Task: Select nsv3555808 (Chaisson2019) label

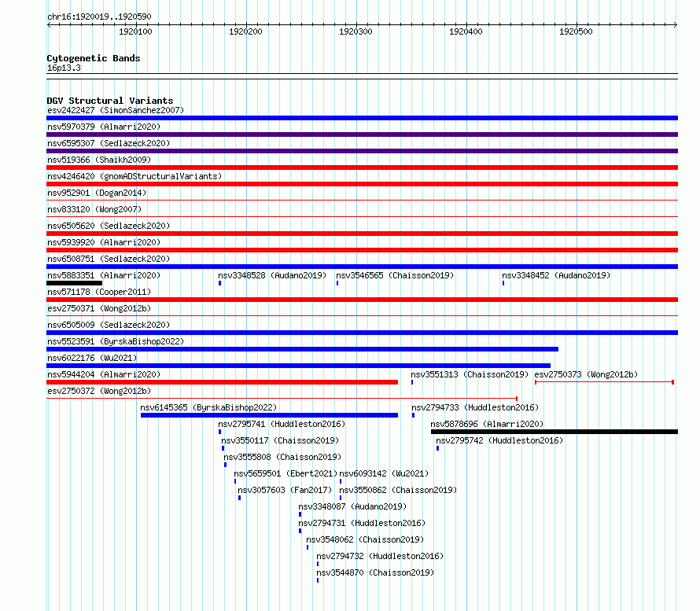Action: pyautogui.click(x=282, y=457)
